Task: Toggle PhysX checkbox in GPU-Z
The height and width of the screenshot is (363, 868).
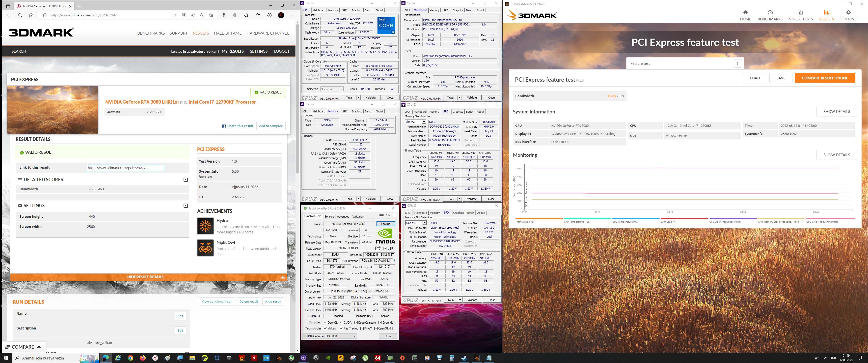Action: coord(362,328)
